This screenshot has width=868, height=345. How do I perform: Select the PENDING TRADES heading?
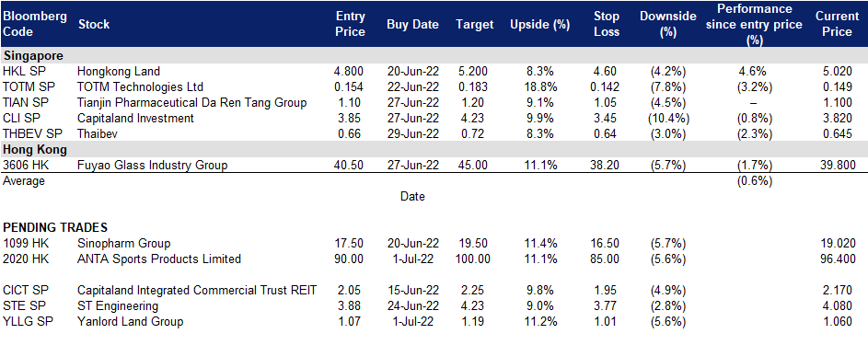pyautogui.click(x=55, y=227)
